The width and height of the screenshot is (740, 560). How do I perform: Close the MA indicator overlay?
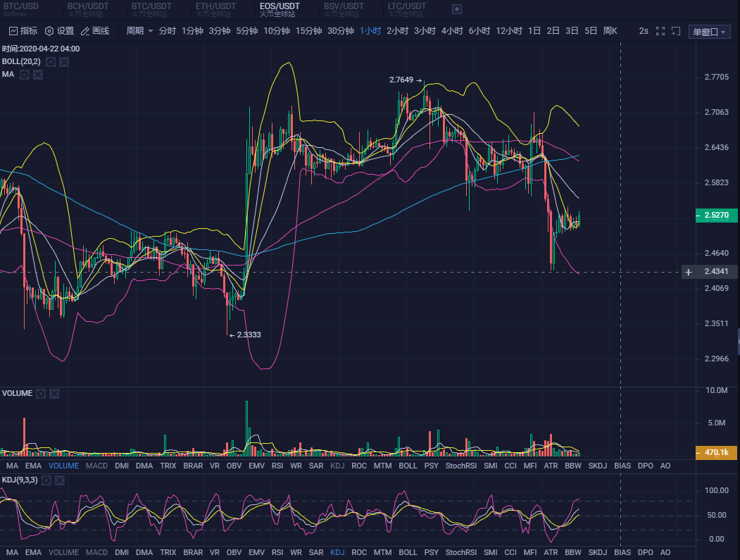point(38,74)
